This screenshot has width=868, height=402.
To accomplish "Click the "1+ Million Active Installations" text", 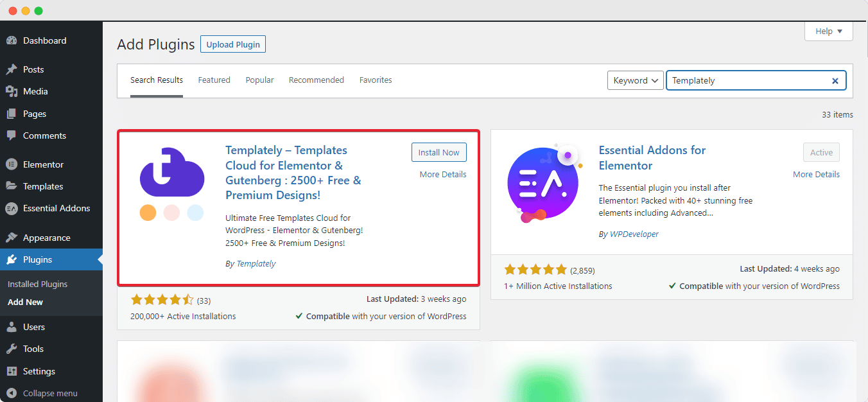I will [558, 286].
